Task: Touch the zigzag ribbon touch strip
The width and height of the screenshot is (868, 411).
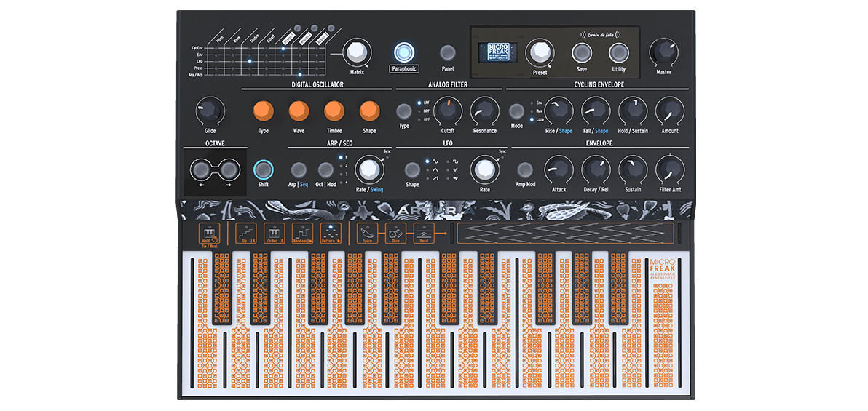Action: 565,233
